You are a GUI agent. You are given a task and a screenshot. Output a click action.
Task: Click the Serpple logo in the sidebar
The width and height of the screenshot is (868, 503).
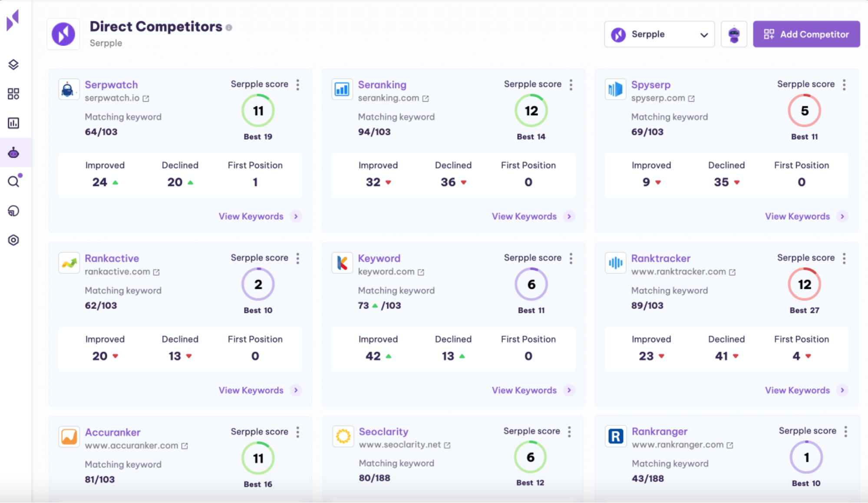[x=13, y=20]
